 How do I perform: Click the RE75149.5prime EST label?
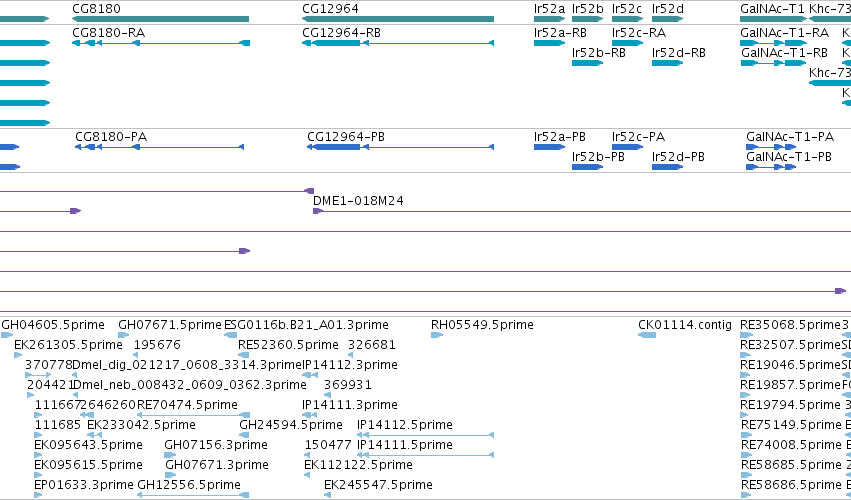click(x=791, y=425)
